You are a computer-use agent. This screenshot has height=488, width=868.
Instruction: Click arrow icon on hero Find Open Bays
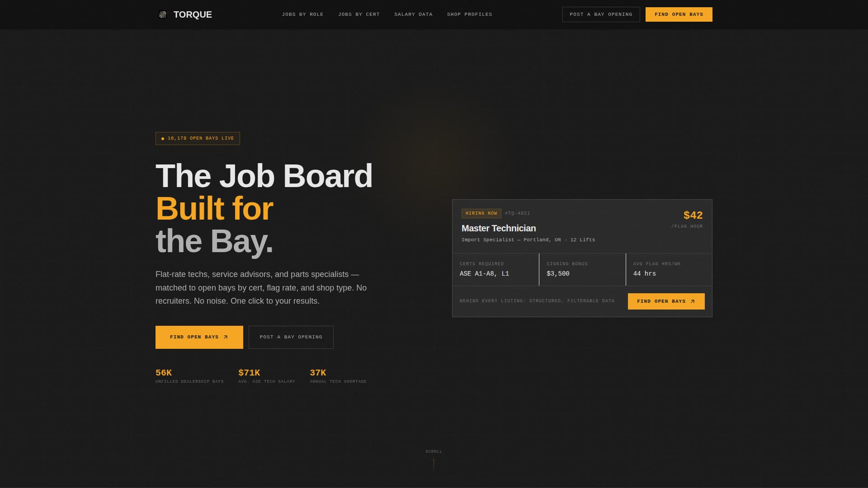[226, 337]
